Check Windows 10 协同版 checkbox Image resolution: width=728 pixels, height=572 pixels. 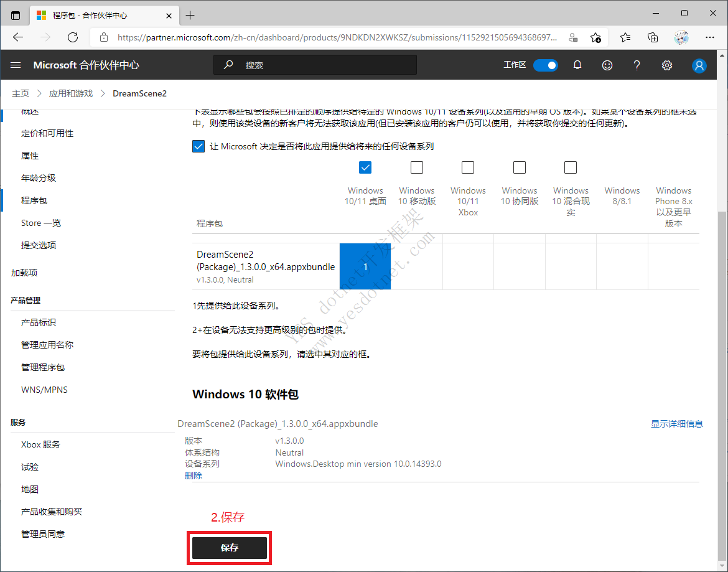(520, 167)
